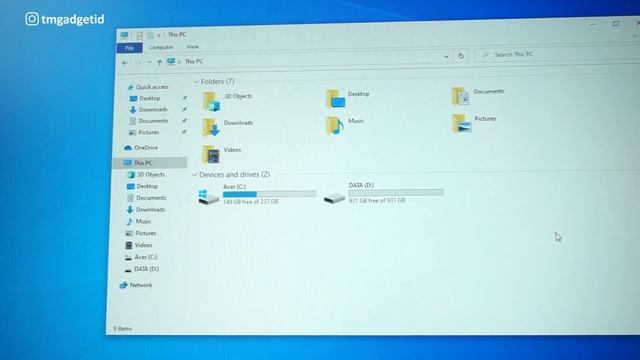Open the Recent locations dropdown arrow
This screenshot has height=360, width=640.
pos(149,62)
